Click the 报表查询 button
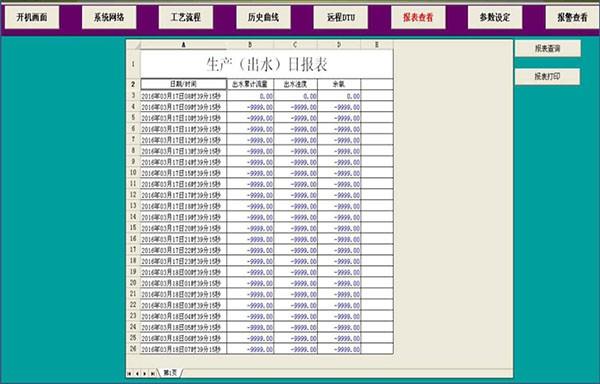 [548, 49]
